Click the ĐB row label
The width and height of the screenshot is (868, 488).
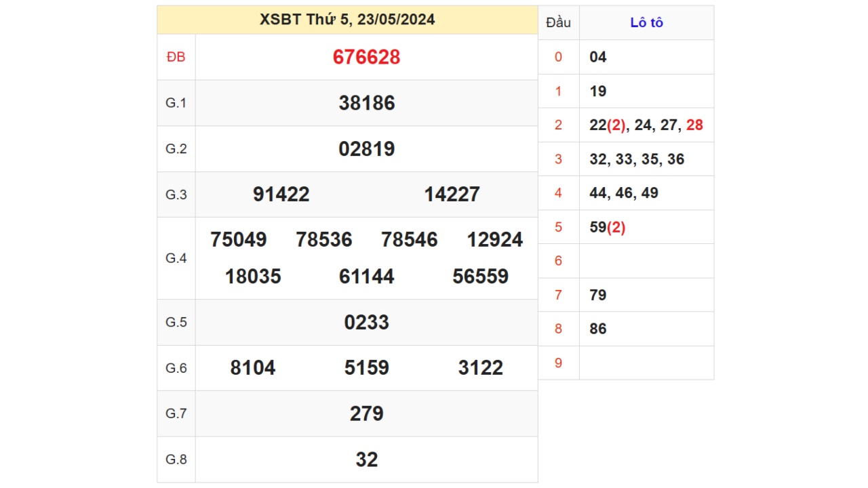click(x=176, y=57)
